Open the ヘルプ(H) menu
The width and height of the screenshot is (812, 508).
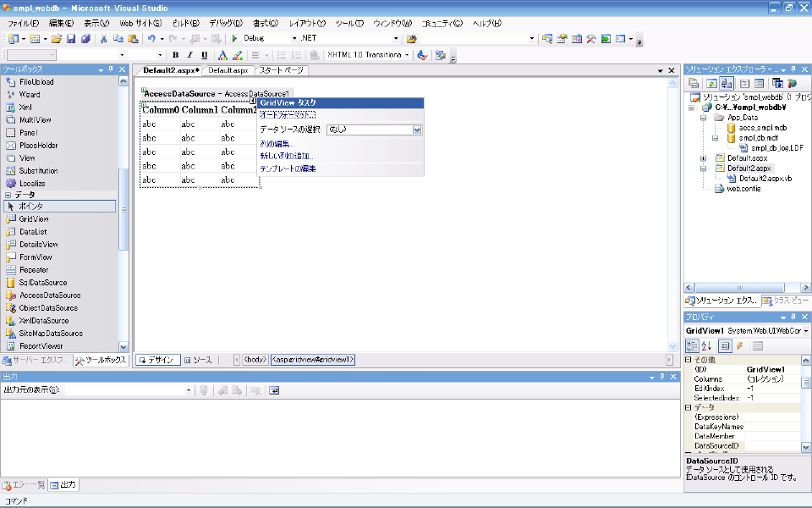(487, 24)
